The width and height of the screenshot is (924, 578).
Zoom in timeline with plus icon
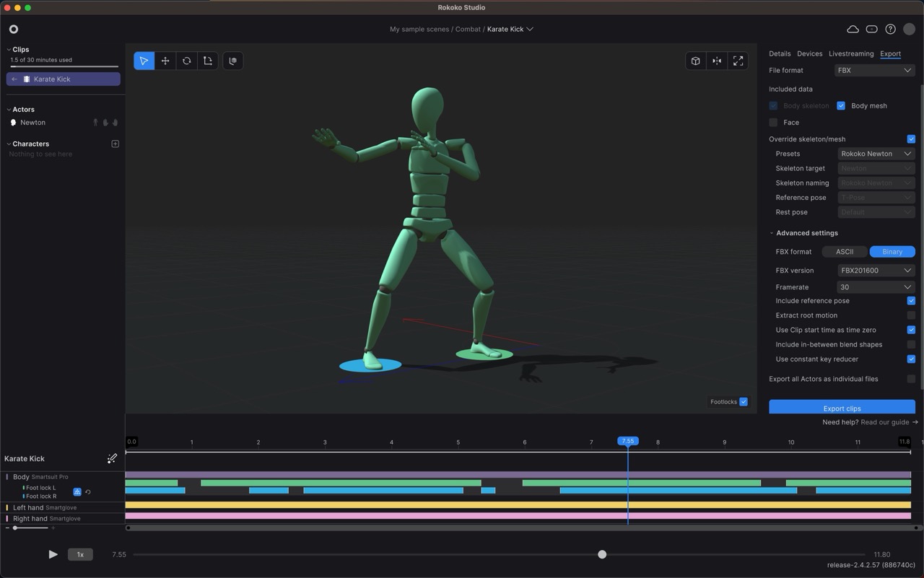point(53,528)
